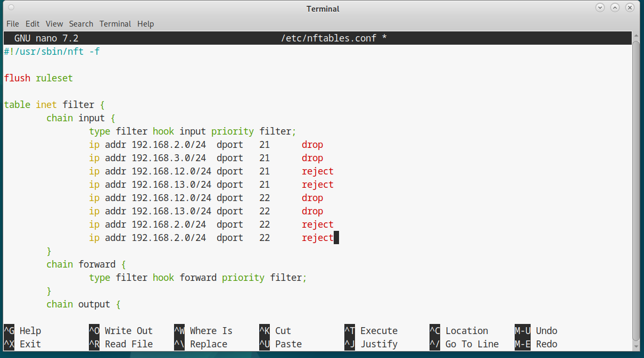Click the ^O Write Out shortcut label

pyautogui.click(x=121, y=331)
